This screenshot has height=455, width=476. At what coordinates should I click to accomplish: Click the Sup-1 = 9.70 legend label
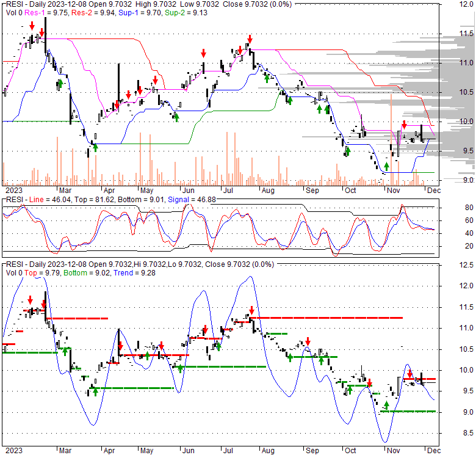pyautogui.click(x=140, y=13)
